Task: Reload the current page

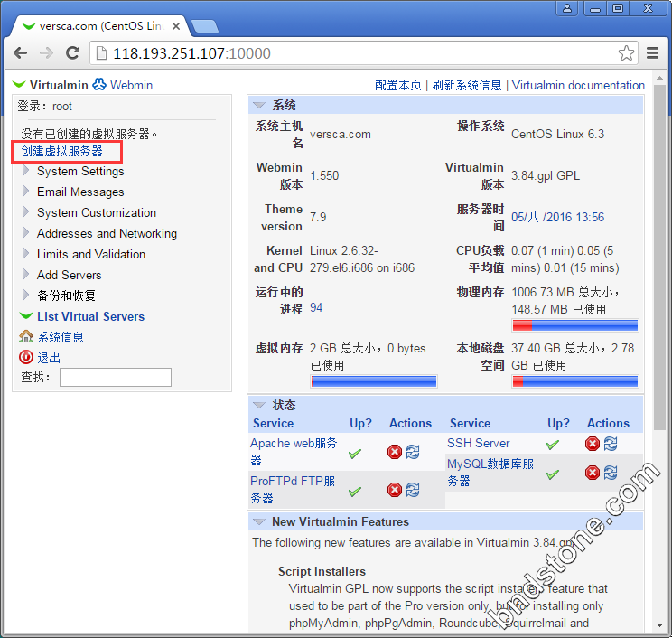Action: 72,52
